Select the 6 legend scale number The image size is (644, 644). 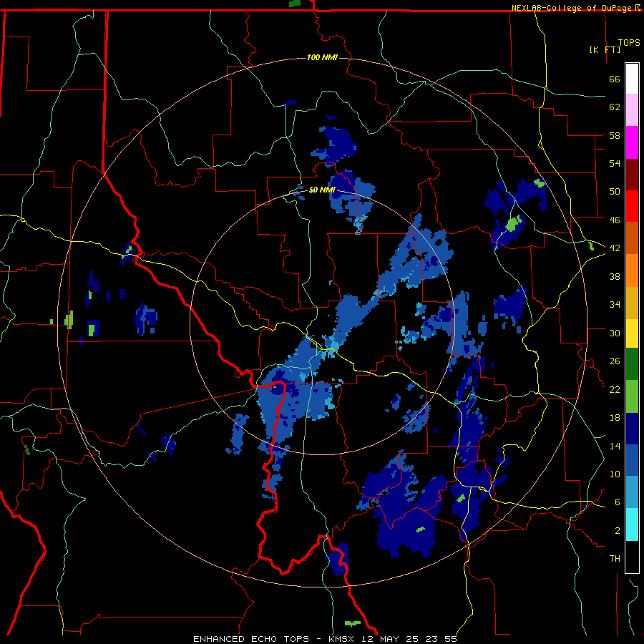(618, 502)
